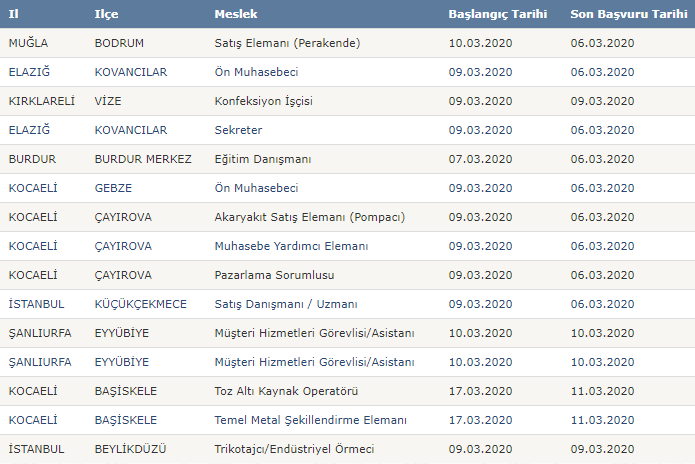Image resolution: width=695 pixels, height=464 pixels.
Task: Select Konfeksiyon İşçisi row in VİZE
Action: point(348,101)
